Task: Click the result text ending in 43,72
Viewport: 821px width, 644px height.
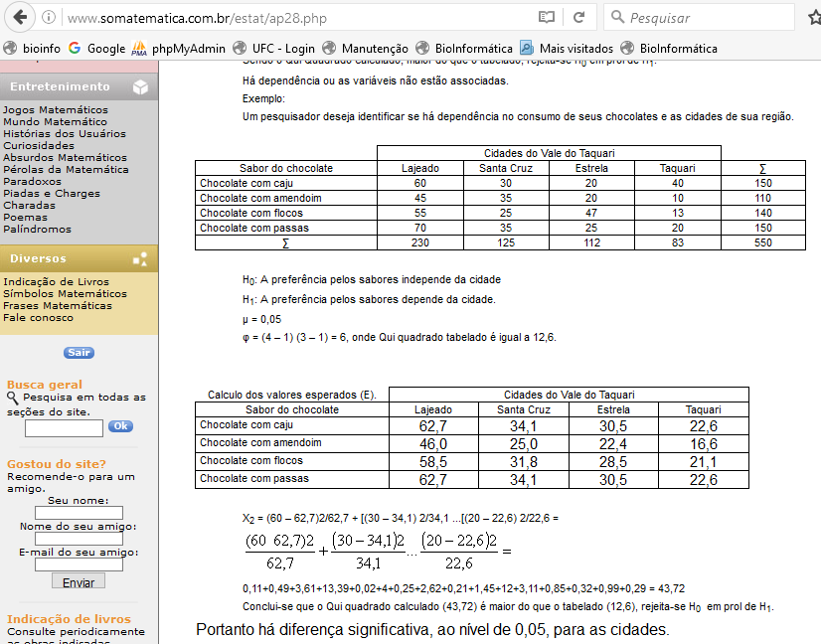Action: tap(463, 589)
